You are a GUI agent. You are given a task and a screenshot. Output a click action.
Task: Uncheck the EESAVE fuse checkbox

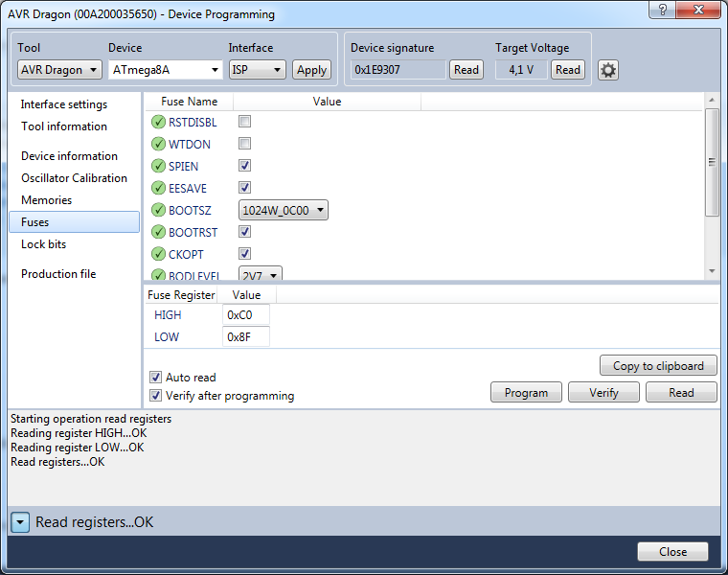coord(244,188)
